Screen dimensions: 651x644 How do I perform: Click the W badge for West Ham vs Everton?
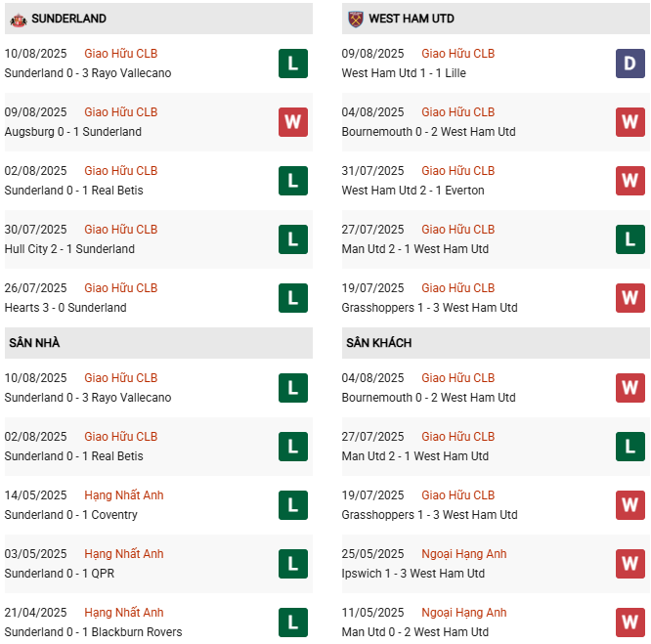[629, 181]
